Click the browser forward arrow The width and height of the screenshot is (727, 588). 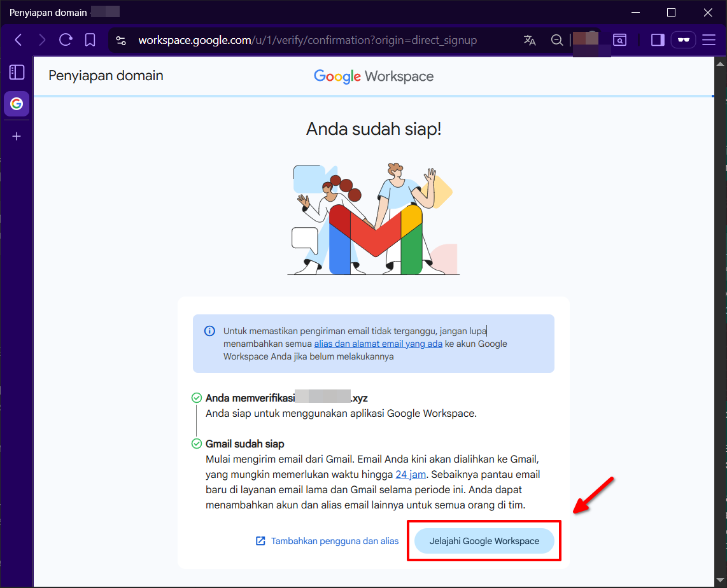42,40
